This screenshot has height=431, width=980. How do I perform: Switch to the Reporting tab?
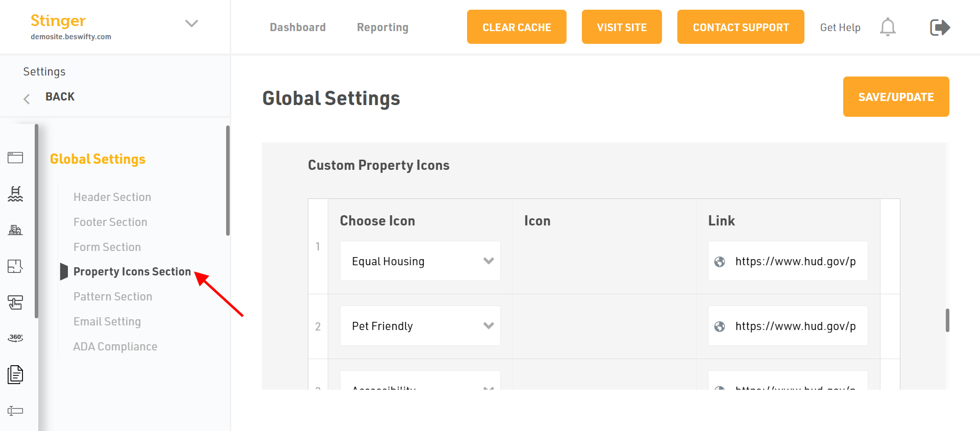click(382, 28)
